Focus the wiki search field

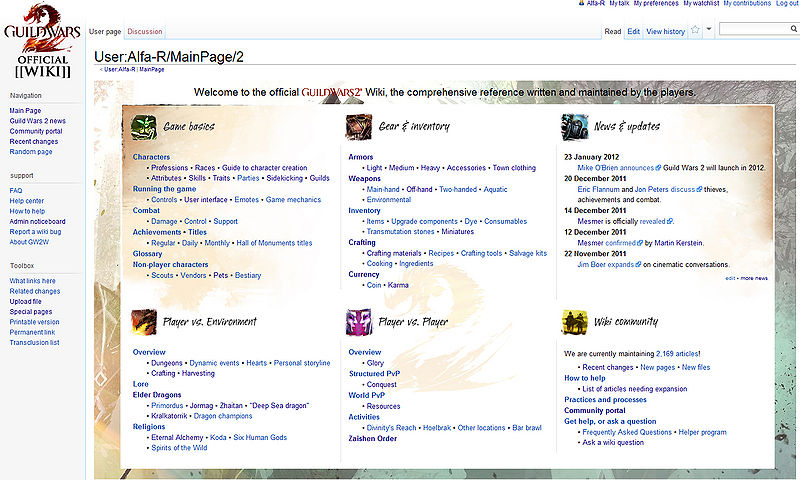click(x=754, y=29)
